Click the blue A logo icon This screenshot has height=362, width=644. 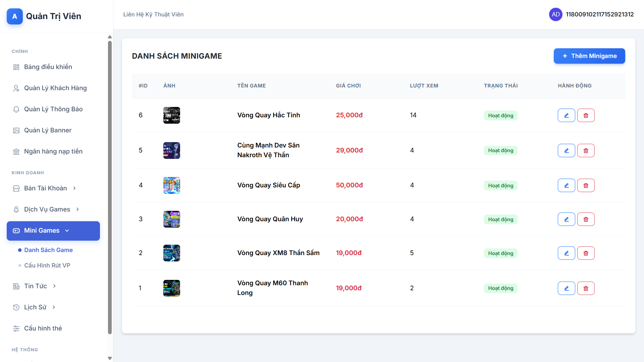pyautogui.click(x=15, y=16)
